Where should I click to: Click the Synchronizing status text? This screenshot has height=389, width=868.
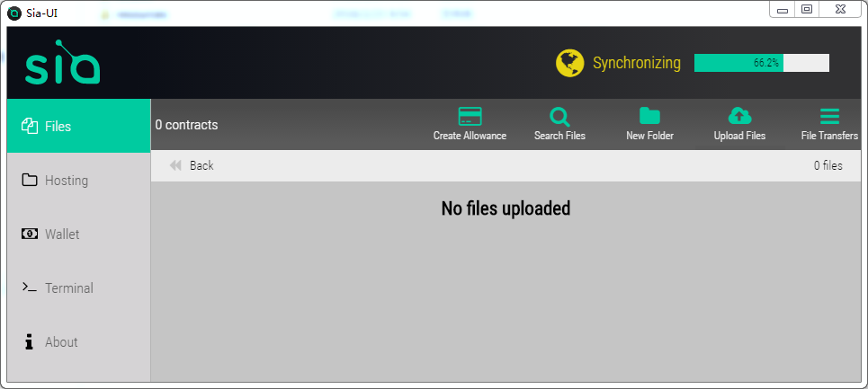coord(637,63)
